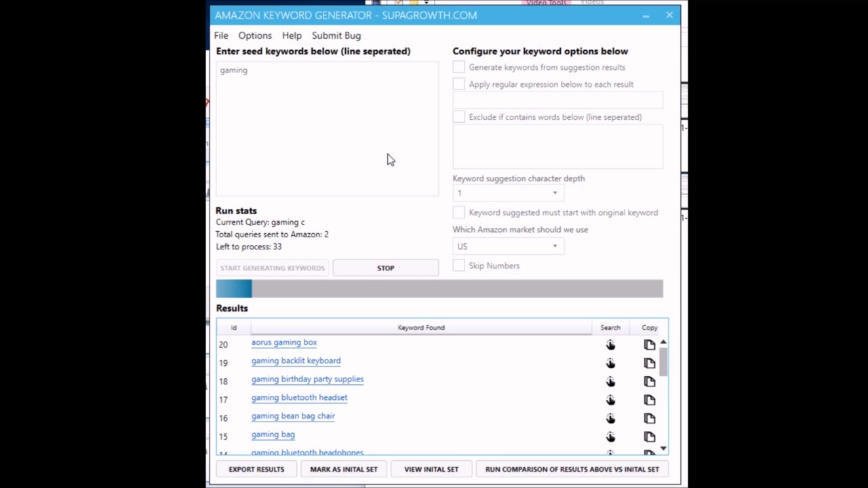
Task: Open the Options menu
Action: (255, 35)
